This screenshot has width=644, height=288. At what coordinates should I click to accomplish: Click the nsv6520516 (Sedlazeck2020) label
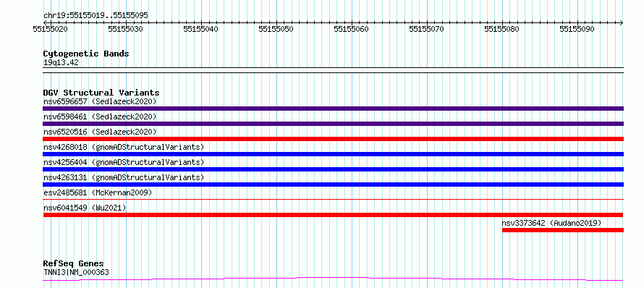tap(100, 132)
